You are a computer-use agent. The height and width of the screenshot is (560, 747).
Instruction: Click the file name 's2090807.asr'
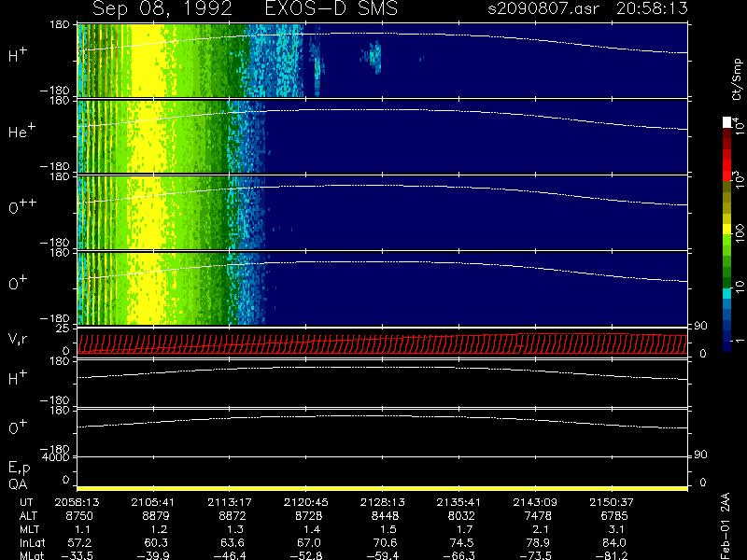point(543,8)
